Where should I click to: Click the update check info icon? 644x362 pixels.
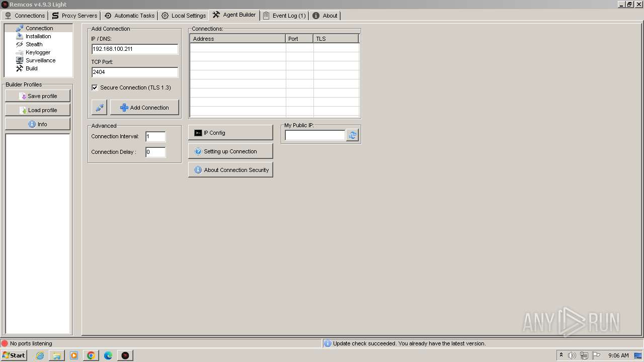coord(328,343)
